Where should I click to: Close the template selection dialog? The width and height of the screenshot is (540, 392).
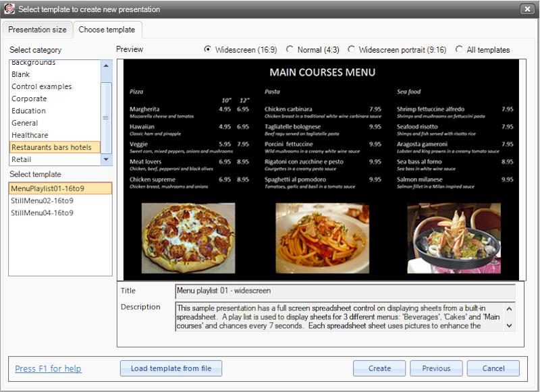tap(527, 9)
